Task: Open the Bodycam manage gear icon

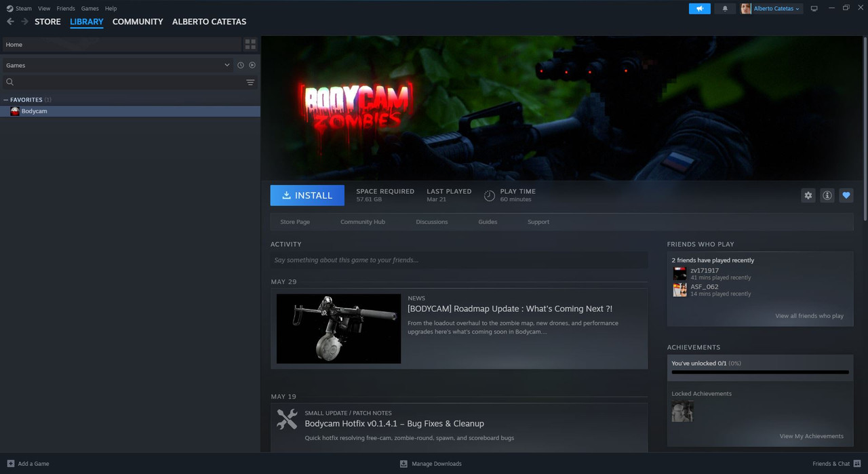Action: point(808,195)
